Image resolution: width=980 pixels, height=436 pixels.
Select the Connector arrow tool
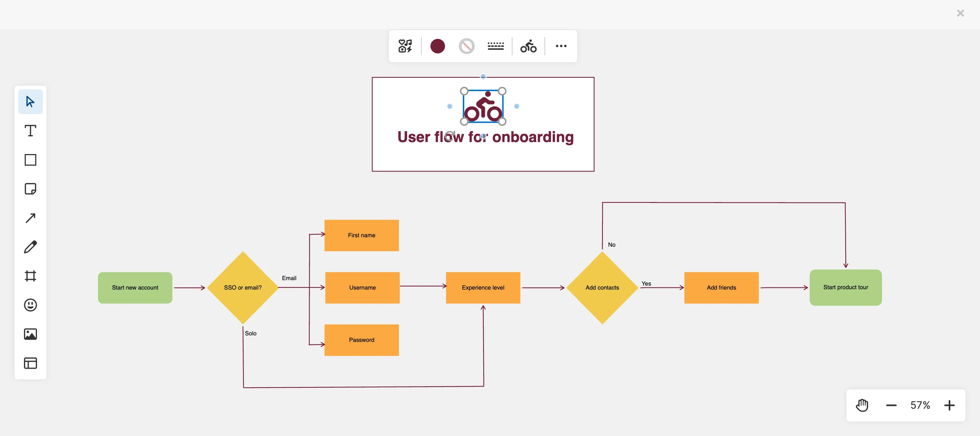[30, 218]
